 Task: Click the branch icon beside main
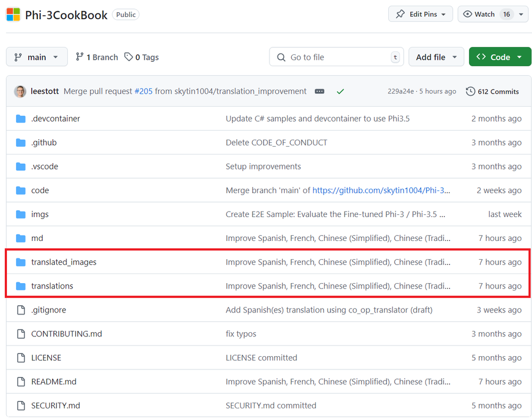(18, 57)
